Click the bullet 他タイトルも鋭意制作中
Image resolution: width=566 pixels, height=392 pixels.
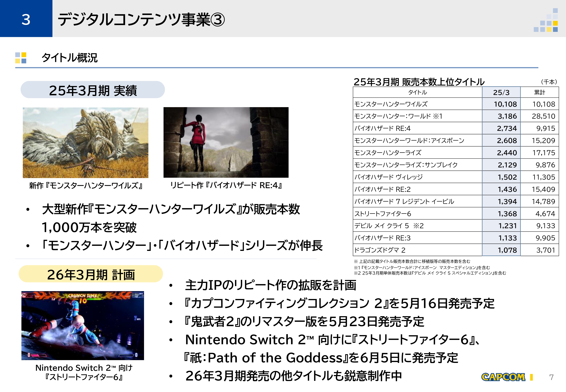coord(294,376)
